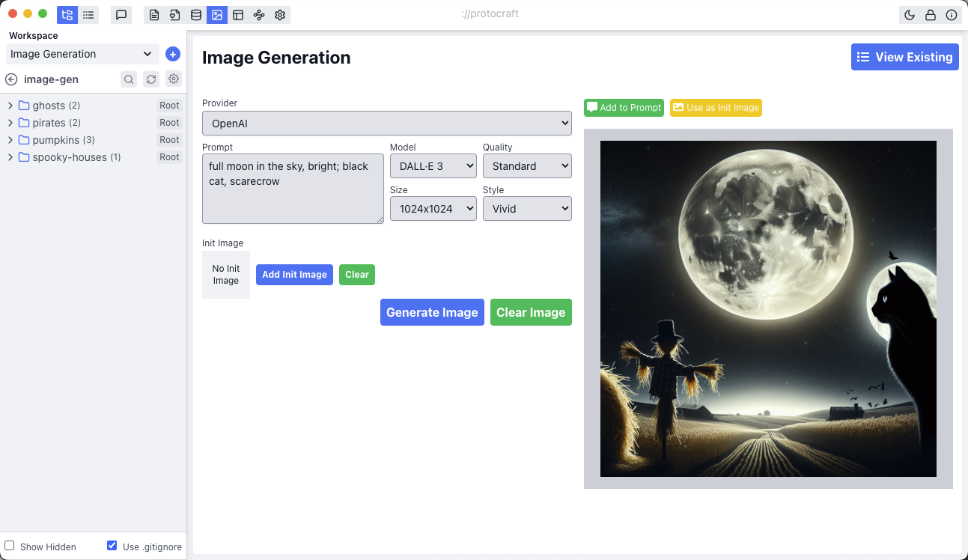Open the document page icon in toolbar
Image resolution: width=968 pixels, height=560 pixels.
154,15
